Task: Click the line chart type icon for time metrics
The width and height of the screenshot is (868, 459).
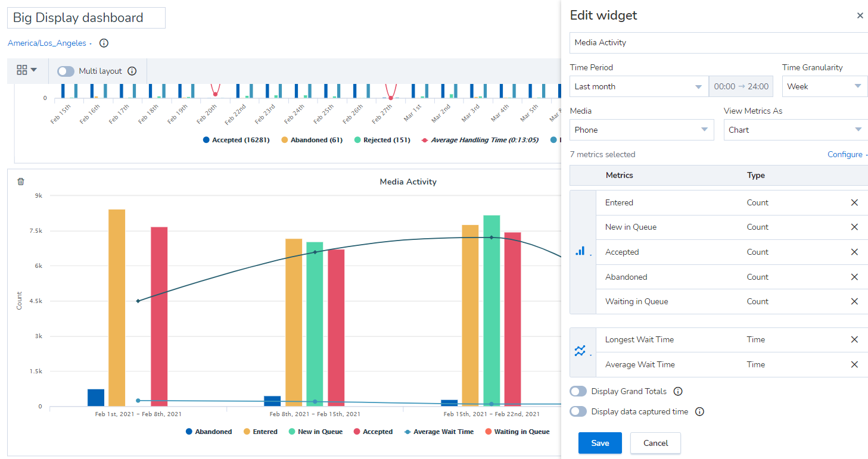Action: click(x=582, y=352)
